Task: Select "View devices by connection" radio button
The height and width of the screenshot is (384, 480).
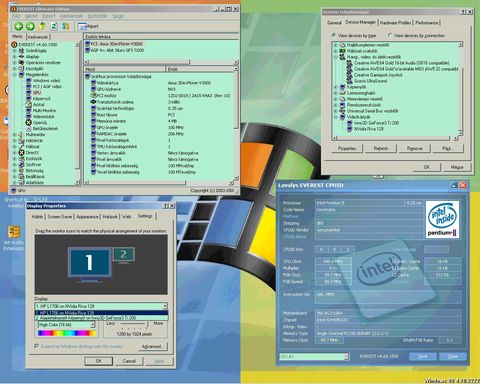Action: pyautogui.click(x=390, y=35)
